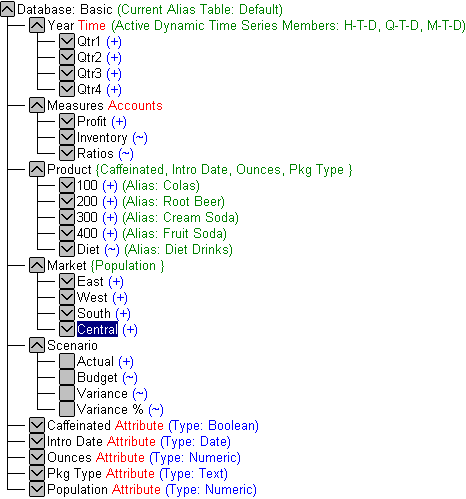The image size is (466, 499).
Task: Select the East member label
Action: [x=90, y=281]
